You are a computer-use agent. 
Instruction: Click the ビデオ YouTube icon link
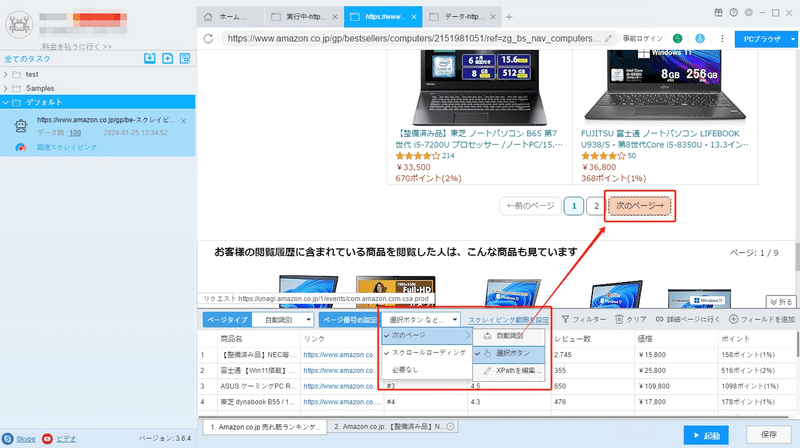[59, 439]
